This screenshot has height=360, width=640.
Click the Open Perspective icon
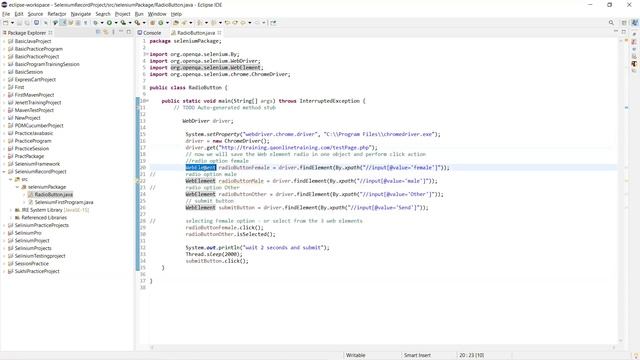click(x=624, y=23)
